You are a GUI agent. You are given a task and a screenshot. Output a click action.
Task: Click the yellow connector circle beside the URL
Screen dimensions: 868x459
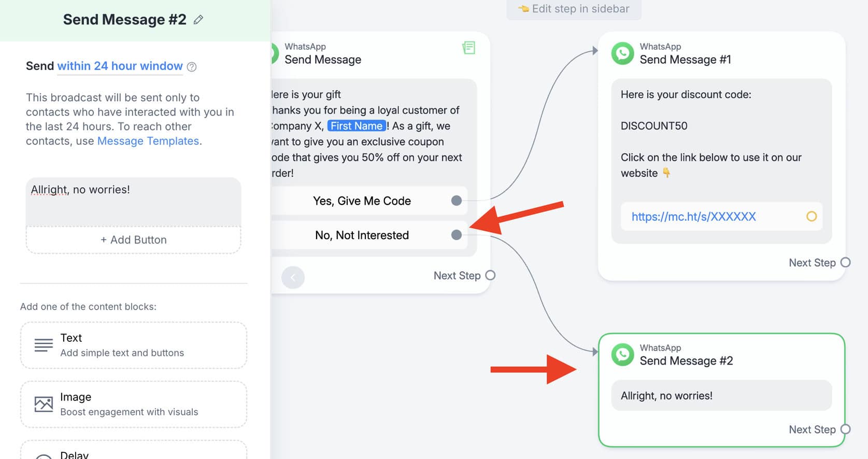click(812, 216)
